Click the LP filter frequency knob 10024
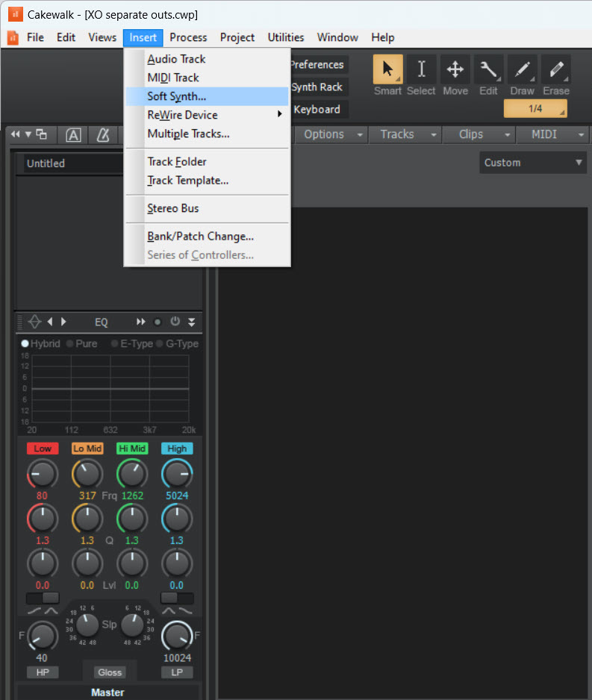 pyautogui.click(x=177, y=636)
